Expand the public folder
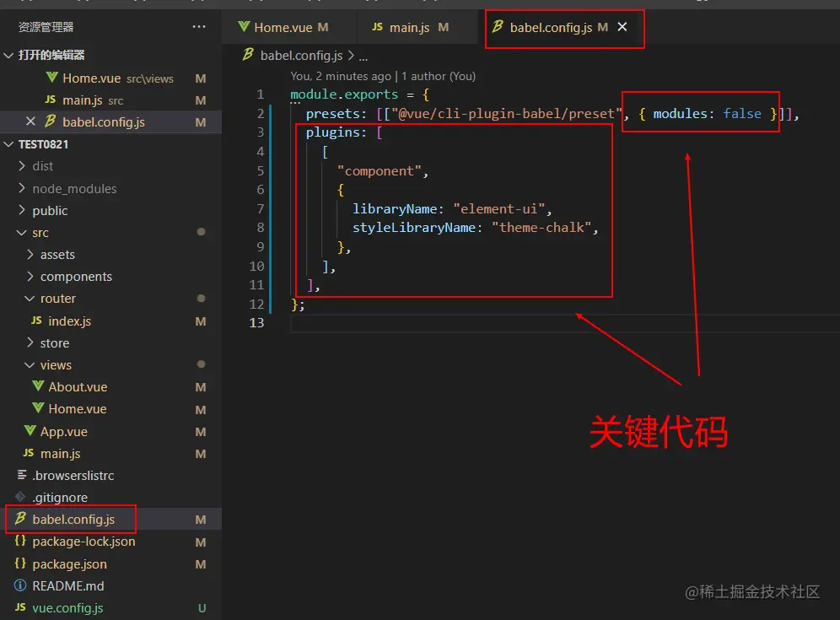This screenshot has width=840, height=620. tap(110, 211)
